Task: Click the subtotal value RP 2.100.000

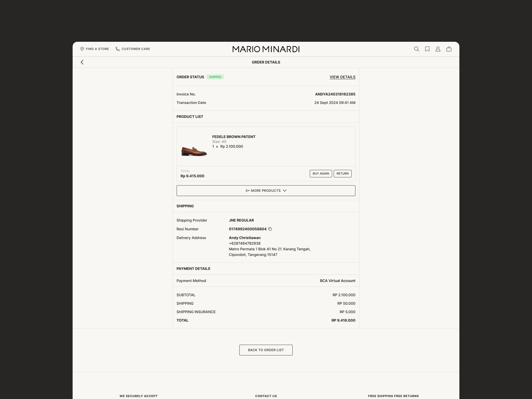Action: (344, 295)
